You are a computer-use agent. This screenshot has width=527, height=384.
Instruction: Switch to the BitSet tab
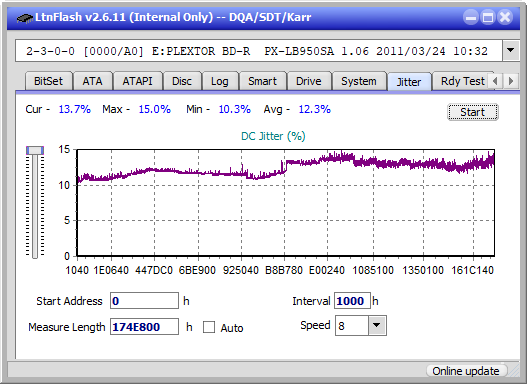[x=48, y=81]
